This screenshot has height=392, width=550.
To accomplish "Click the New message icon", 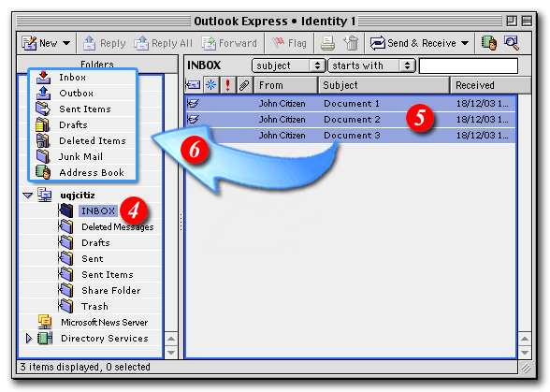I will 29,43.
